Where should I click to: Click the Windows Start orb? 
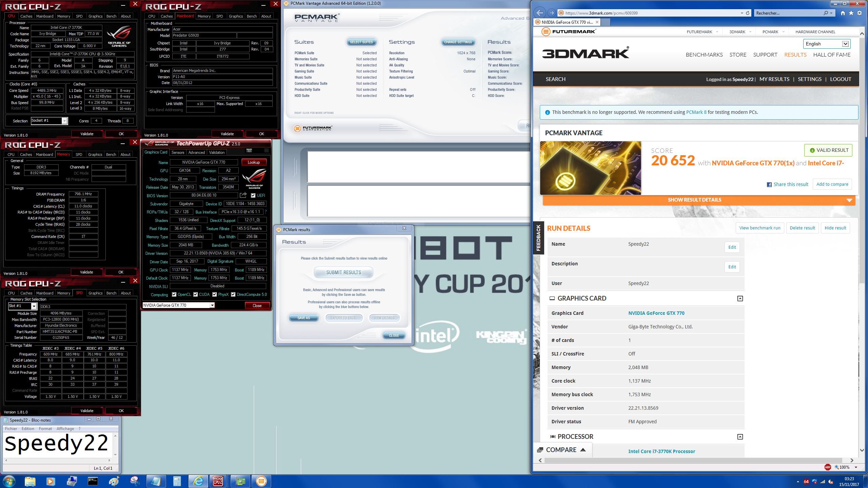pos(9,481)
